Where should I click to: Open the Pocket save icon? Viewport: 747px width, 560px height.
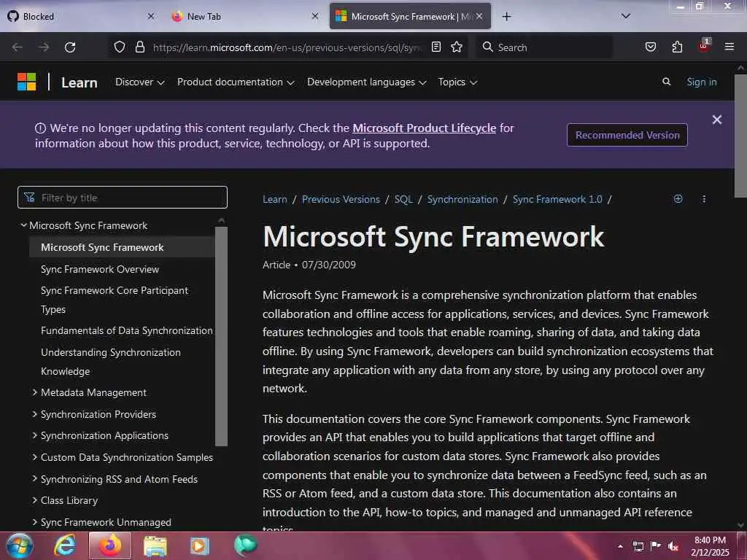[x=650, y=47]
